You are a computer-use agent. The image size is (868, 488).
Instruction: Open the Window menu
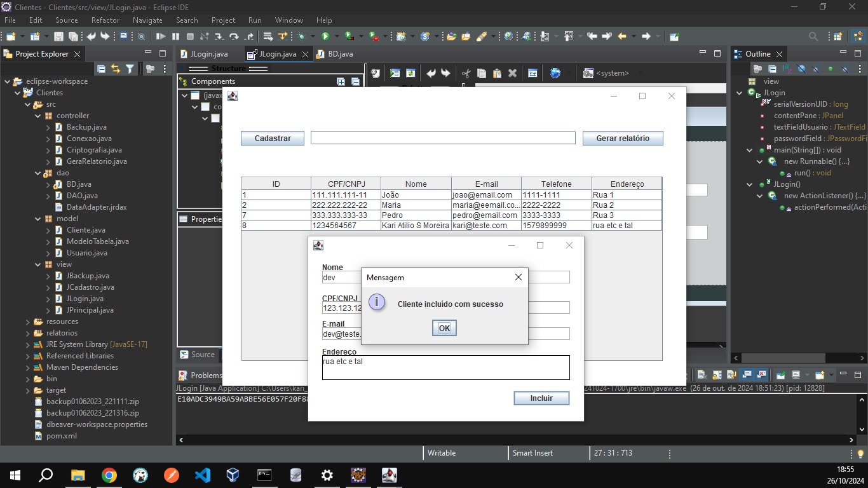(289, 20)
